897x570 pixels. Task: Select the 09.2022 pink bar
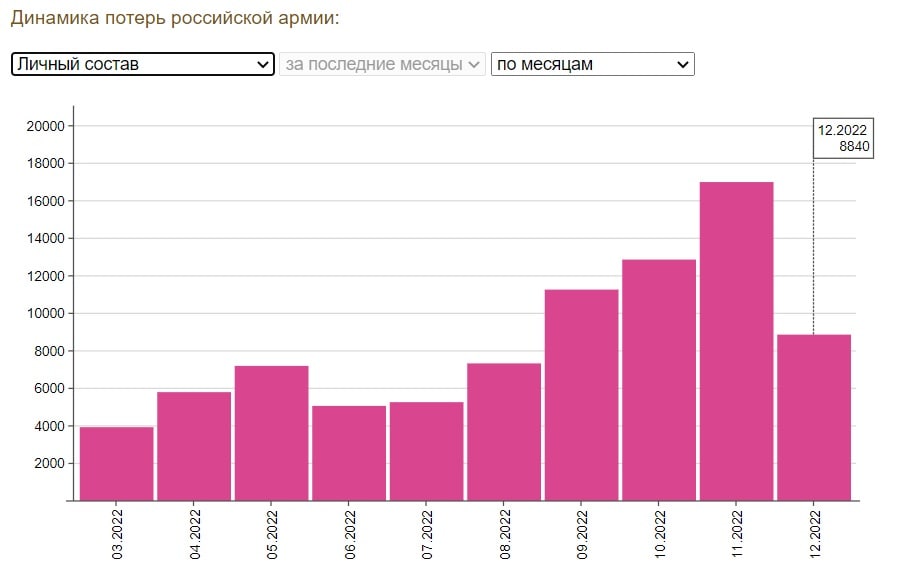click(581, 395)
